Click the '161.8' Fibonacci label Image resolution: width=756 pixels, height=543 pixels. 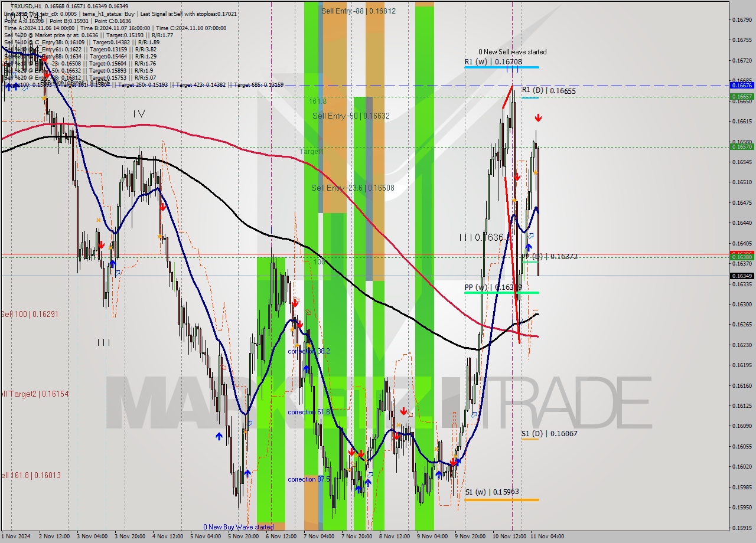(x=317, y=102)
